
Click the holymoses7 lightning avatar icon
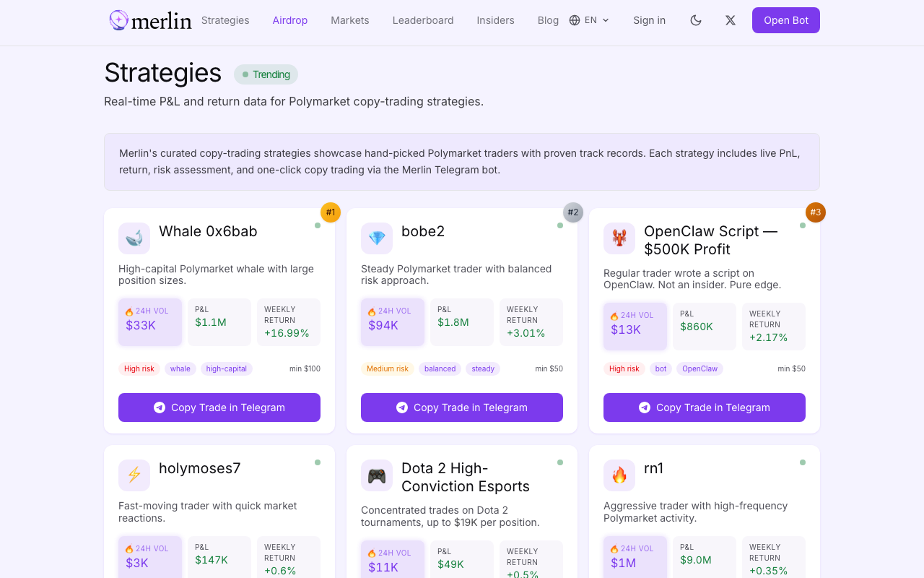[x=134, y=475]
